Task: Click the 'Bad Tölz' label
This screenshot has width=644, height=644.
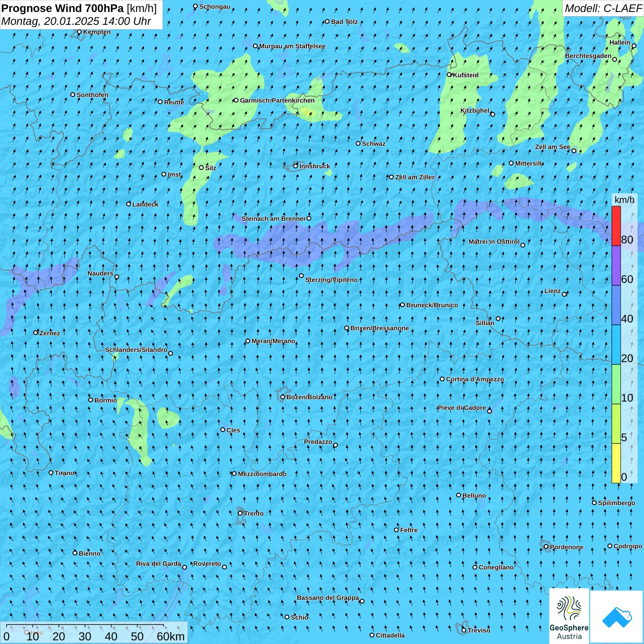Action: tap(345, 22)
